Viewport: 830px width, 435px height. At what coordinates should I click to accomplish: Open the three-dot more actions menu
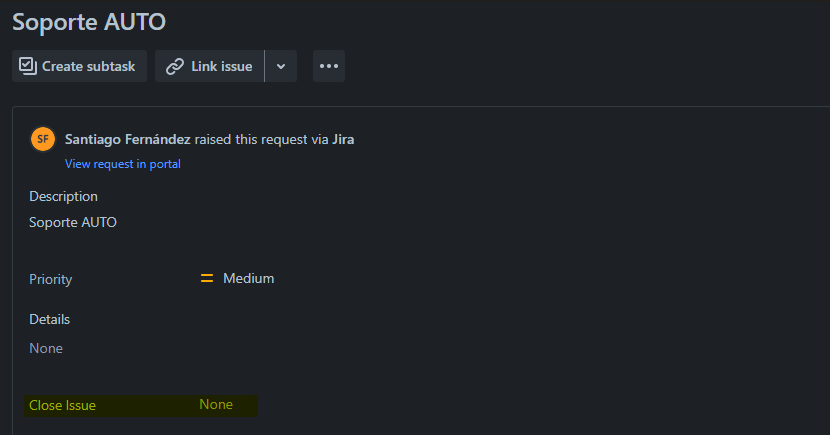click(329, 66)
